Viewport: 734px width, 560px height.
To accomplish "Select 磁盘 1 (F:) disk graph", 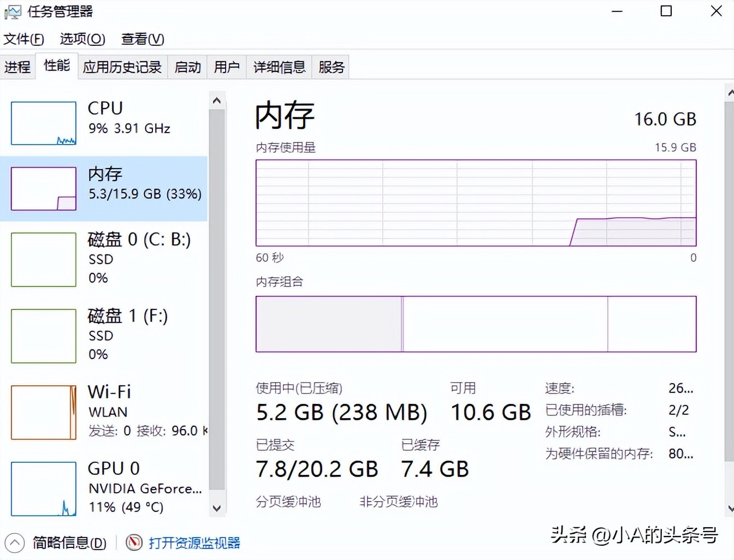I will [x=44, y=336].
